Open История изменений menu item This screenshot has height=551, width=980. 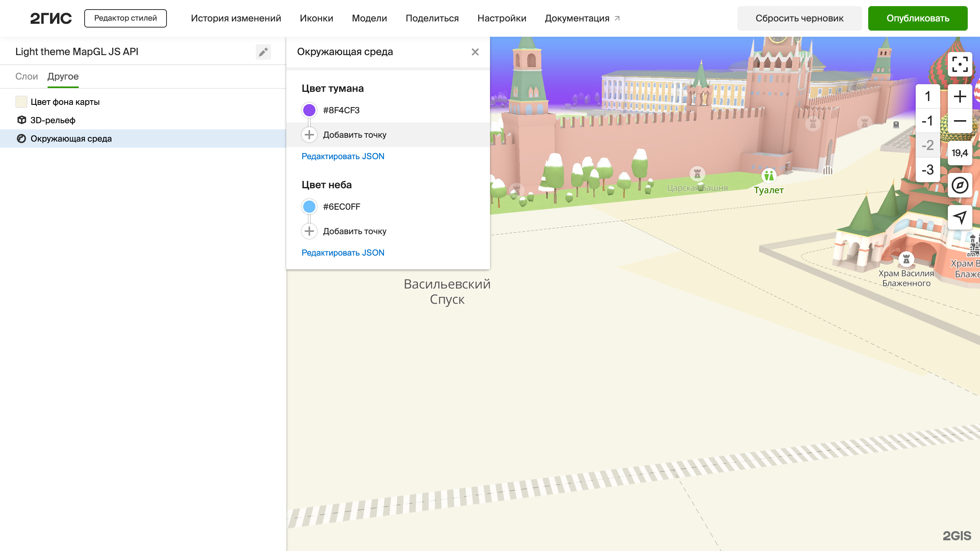pos(236,18)
